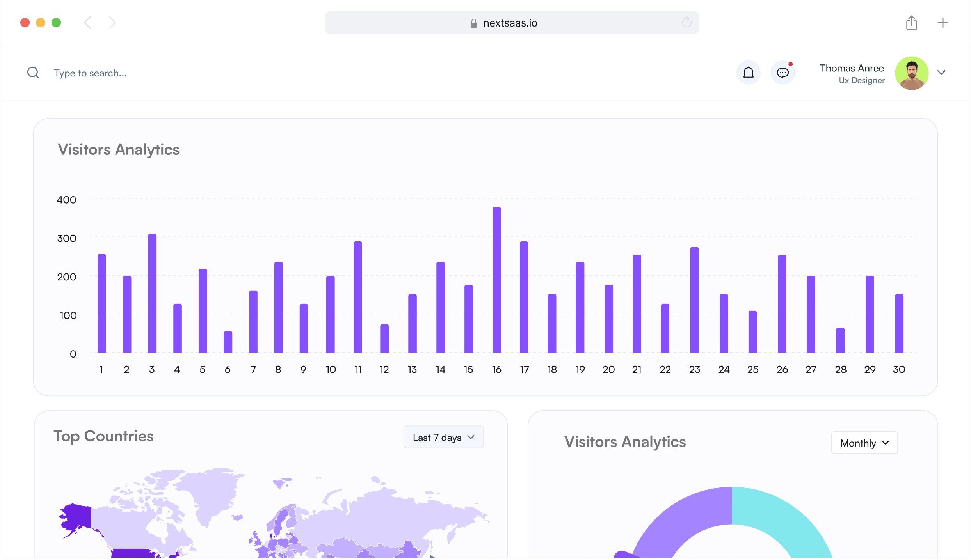The width and height of the screenshot is (971, 560).
Task: Open the chat messages icon
Action: click(x=782, y=73)
